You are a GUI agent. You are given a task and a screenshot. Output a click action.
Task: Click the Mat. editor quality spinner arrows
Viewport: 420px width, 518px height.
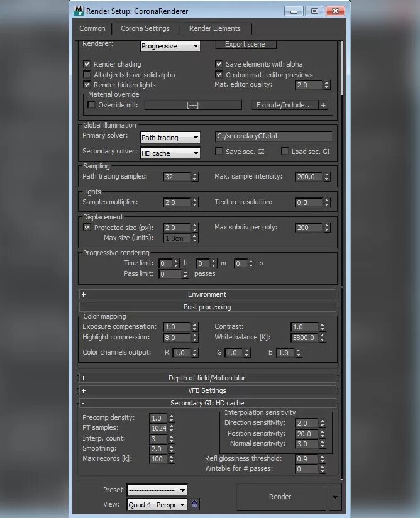(326, 85)
